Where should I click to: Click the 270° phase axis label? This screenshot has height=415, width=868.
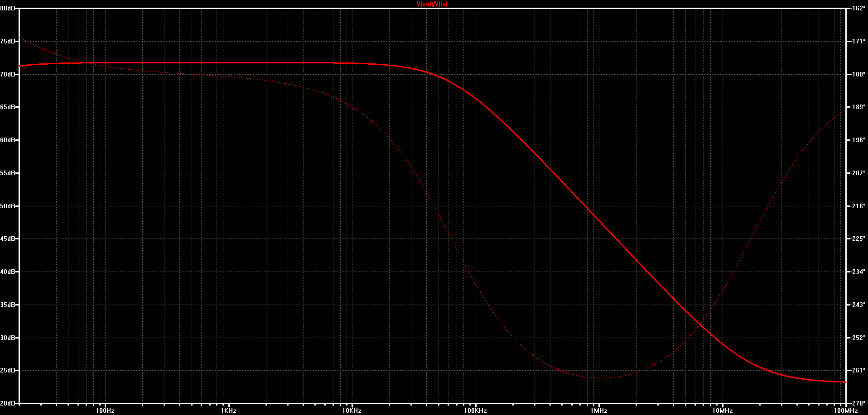tap(858, 403)
